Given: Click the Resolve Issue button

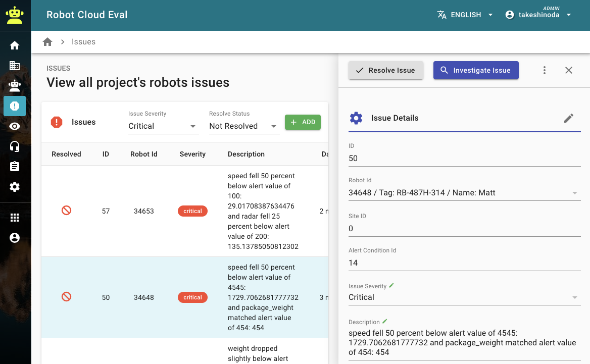Looking at the screenshot, I should (x=385, y=70).
